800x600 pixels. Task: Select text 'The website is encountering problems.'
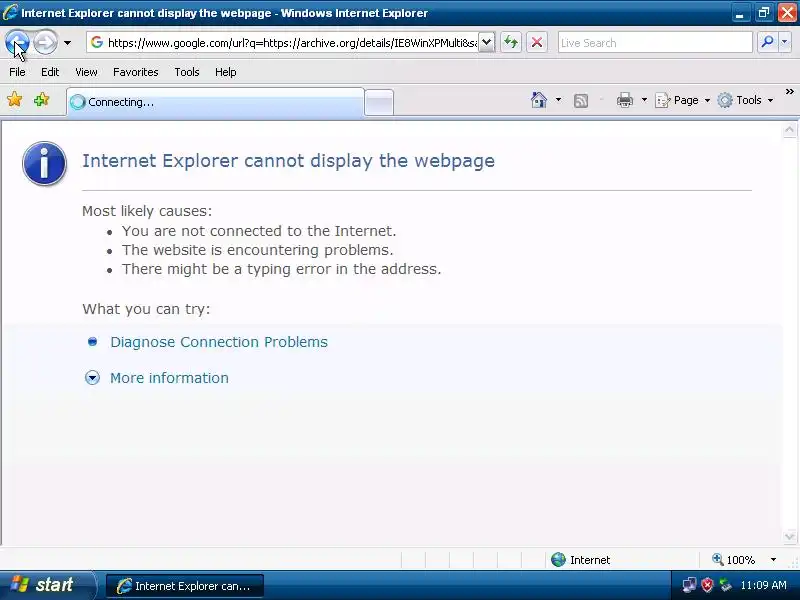click(258, 250)
